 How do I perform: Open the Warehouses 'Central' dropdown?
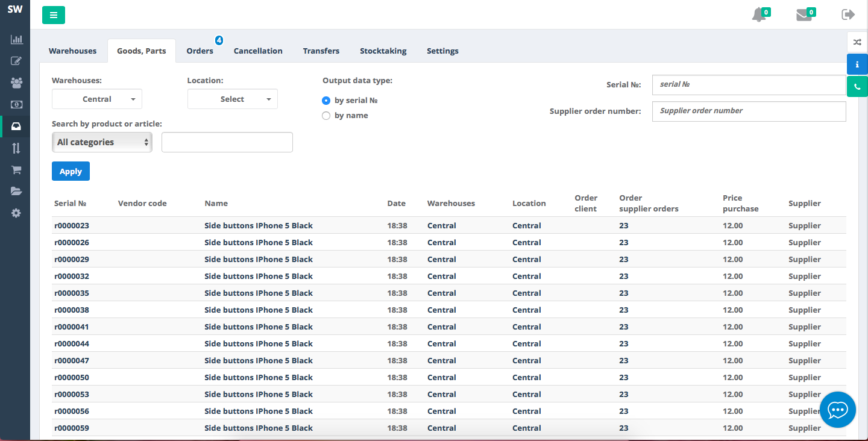97,99
